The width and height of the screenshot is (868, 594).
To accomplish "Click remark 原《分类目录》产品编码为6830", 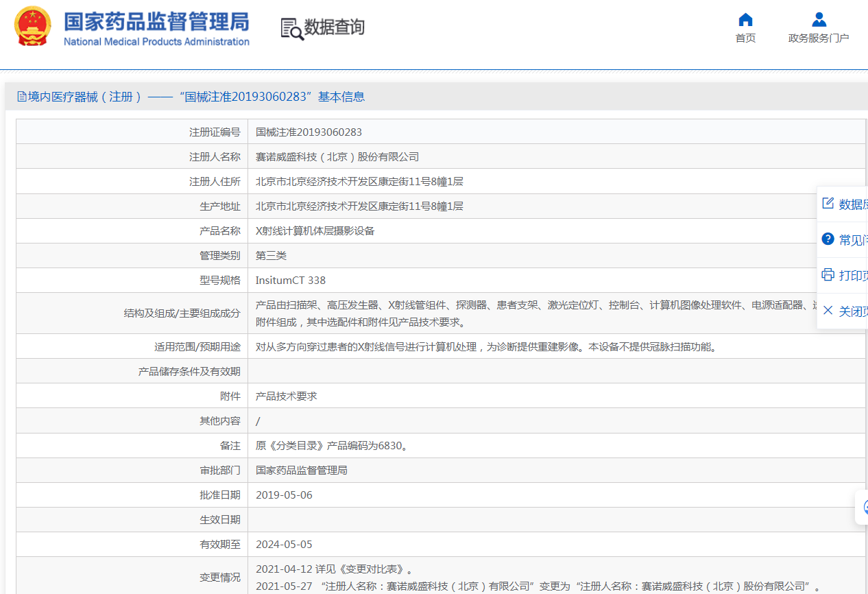I will [333, 446].
